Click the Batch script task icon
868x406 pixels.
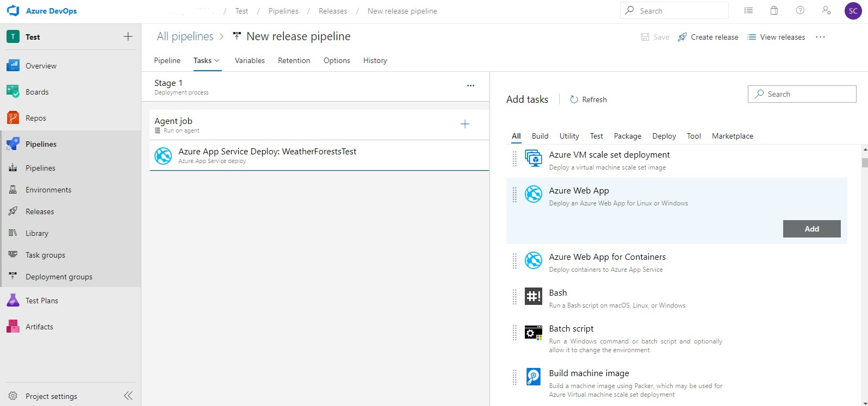534,332
